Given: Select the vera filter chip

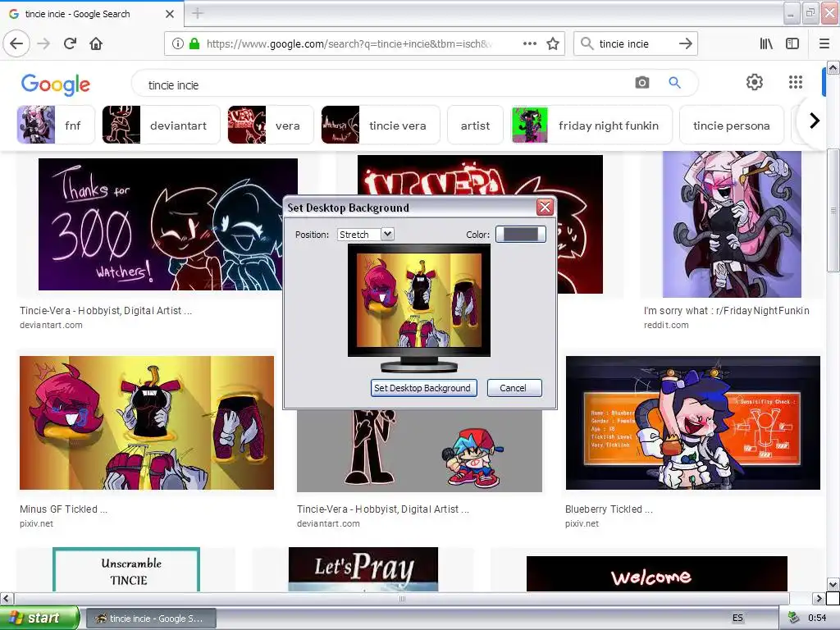Looking at the screenshot, I should click(270, 125).
